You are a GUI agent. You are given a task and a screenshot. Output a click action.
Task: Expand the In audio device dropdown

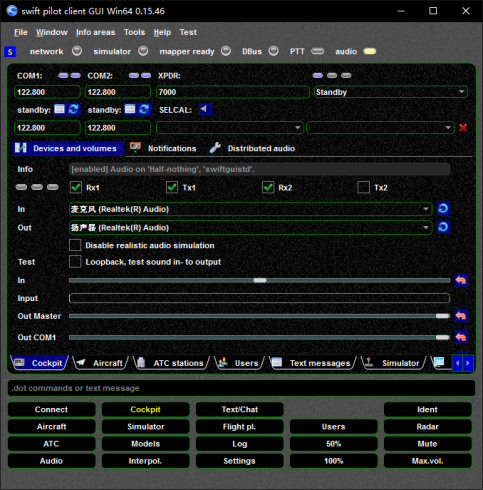[250, 209]
